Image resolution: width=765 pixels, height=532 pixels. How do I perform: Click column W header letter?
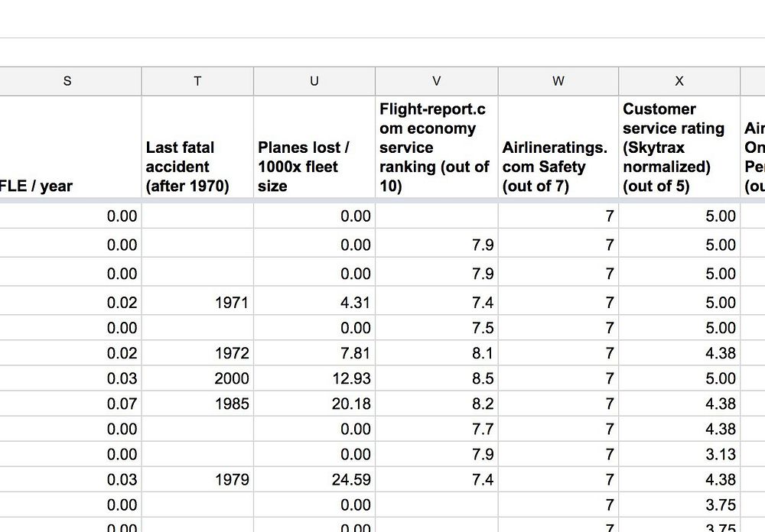tap(558, 81)
